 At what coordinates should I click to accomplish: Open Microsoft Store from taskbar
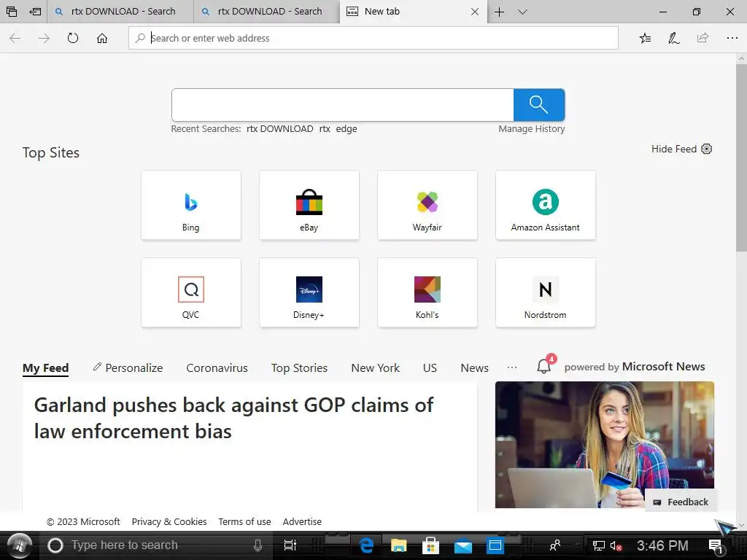pos(430,545)
